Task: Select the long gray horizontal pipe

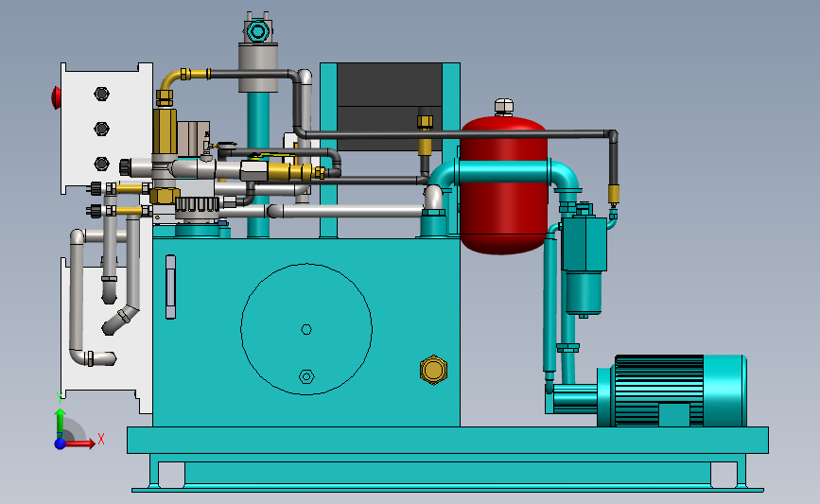Action: tap(345, 211)
